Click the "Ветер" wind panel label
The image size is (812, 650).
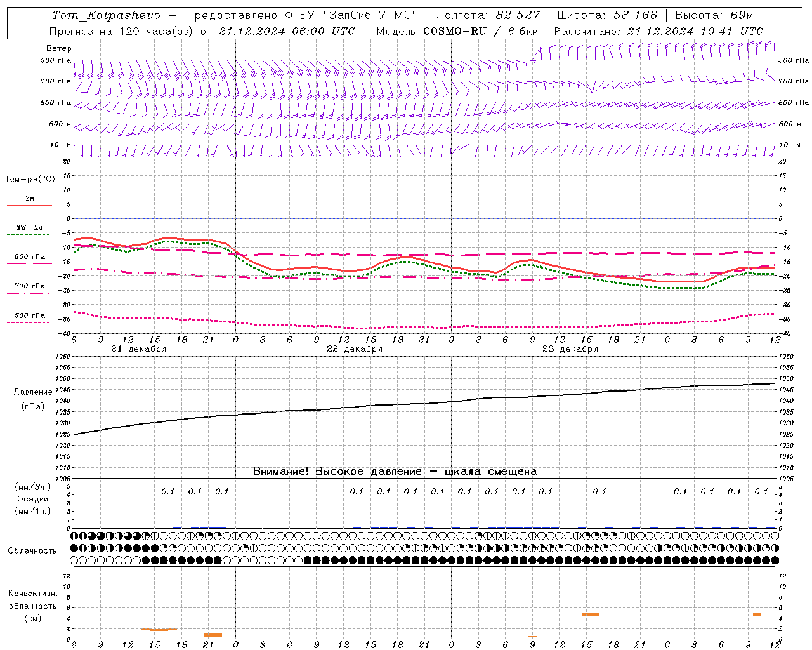tap(59, 48)
